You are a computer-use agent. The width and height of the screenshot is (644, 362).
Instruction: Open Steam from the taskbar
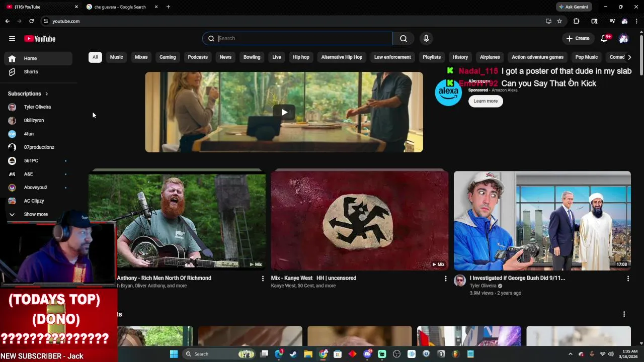pos(293,354)
